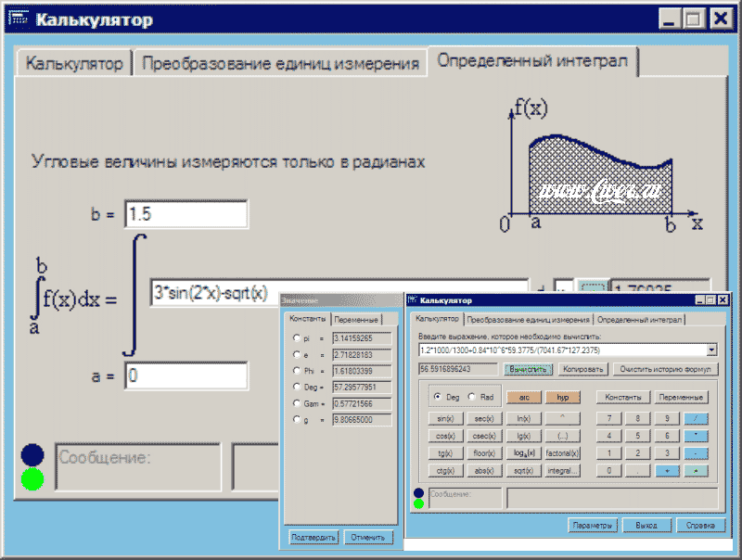This screenshot has height=560, width=742.
Task: Click the Отменить button
Action: click(x=367, y=538)
